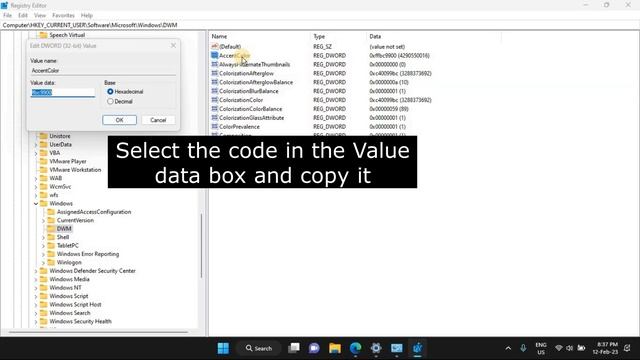640x360 pixels.
Task: Open File Explorer from taskbar
Action: 335,348
